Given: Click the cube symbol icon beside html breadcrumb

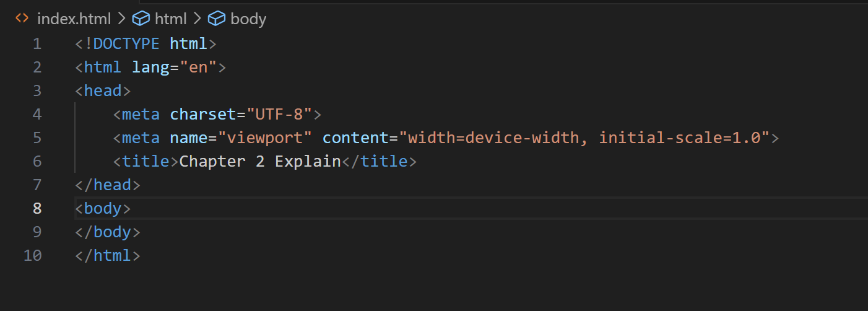Looking at the screenshot, I should (141, 19).
